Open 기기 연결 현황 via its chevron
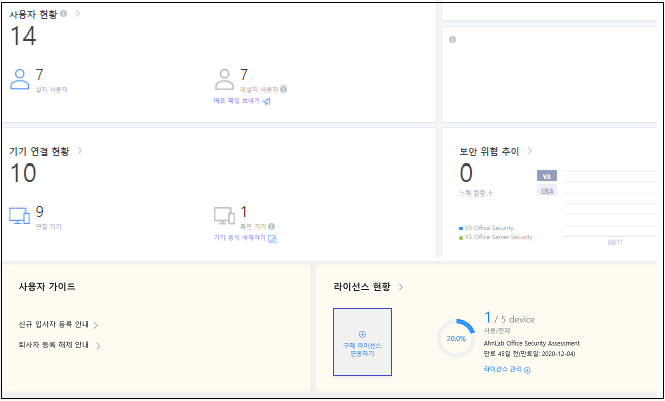The image size is (665, 401). click(x=80, y=150)
